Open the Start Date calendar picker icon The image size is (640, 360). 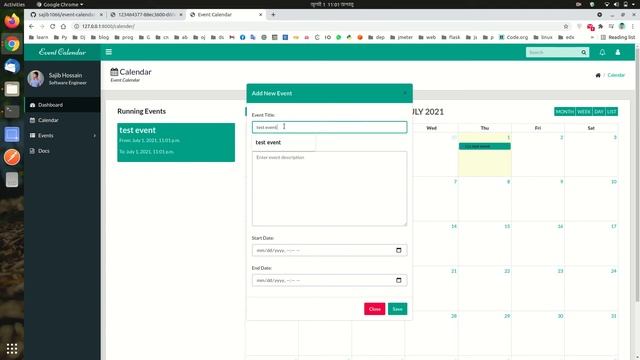click(x=399, y=250)
